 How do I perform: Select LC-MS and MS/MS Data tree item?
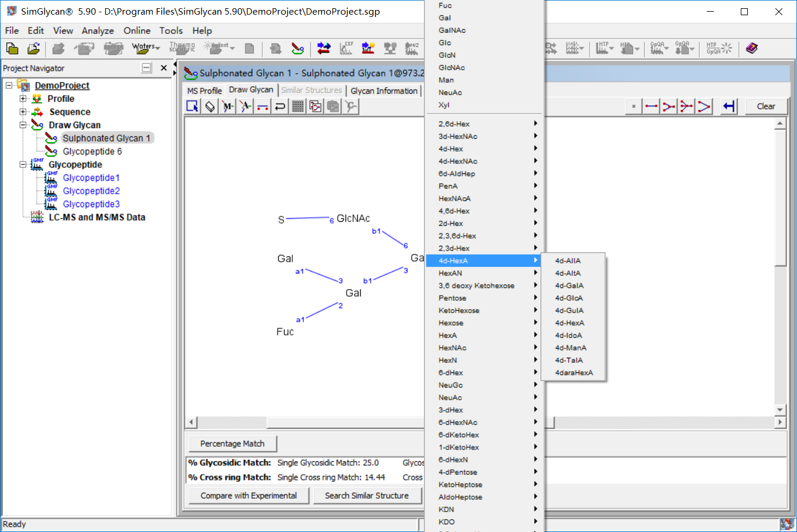point(97,217)
